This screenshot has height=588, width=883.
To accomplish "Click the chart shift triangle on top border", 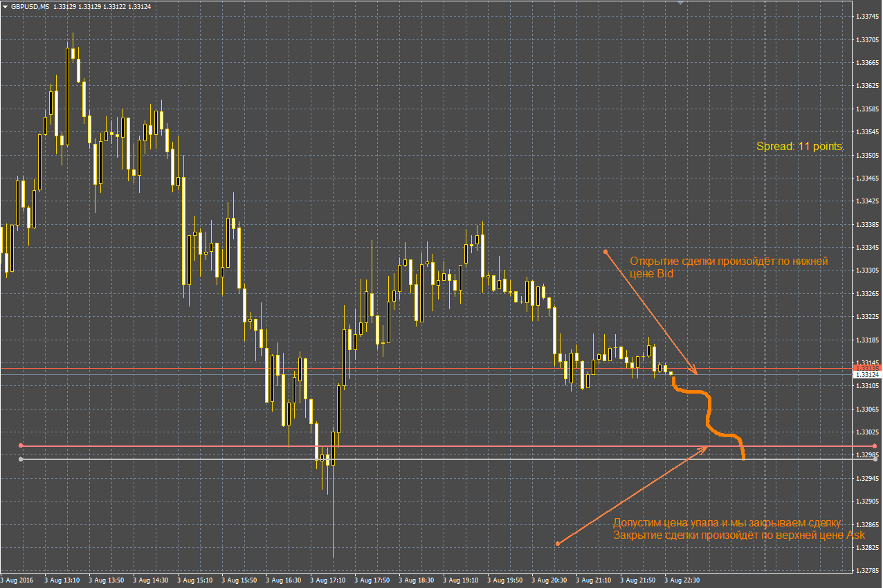I will point(680,3).
